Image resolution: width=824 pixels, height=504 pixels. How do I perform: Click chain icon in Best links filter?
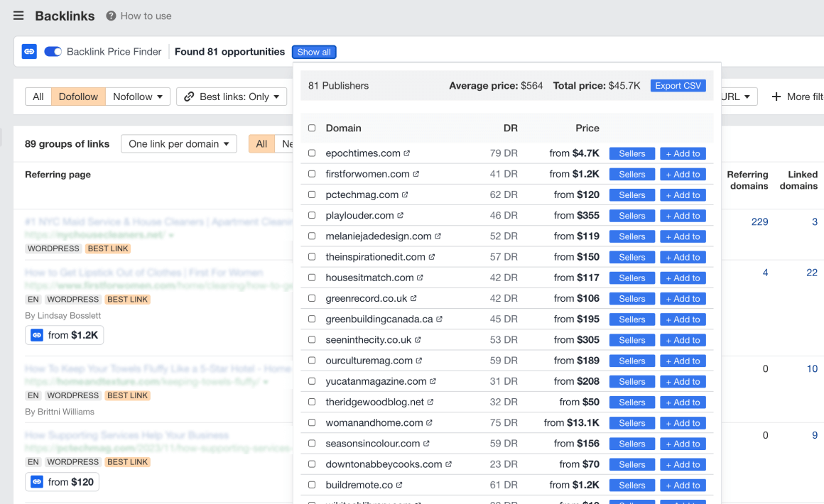tap(189, 97)
